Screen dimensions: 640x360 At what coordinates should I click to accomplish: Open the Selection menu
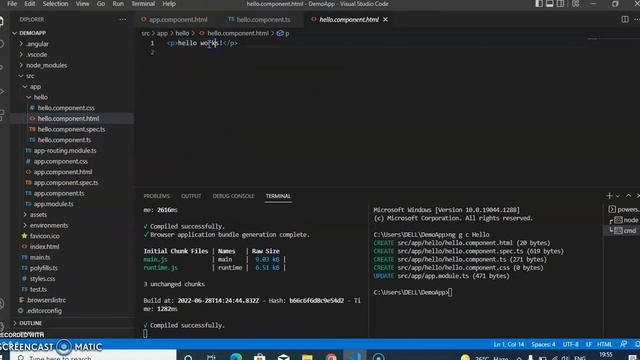click(x=55, y=4)
